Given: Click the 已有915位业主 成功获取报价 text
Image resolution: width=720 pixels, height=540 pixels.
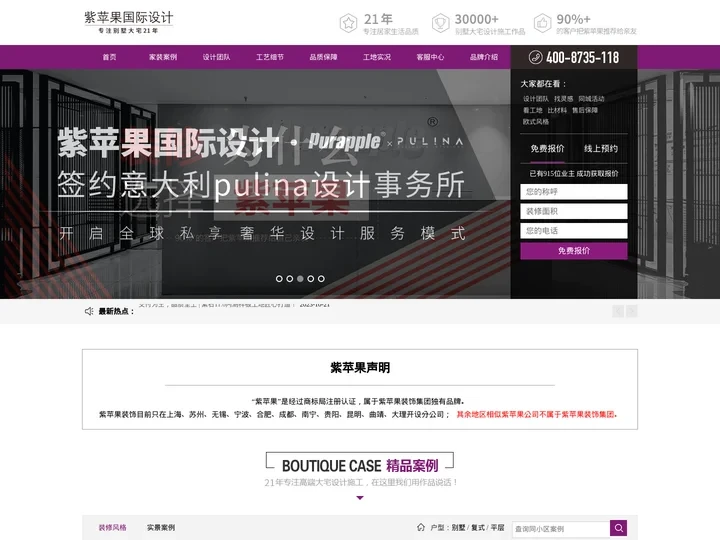Looking at the screenshot, I should 574,174.
